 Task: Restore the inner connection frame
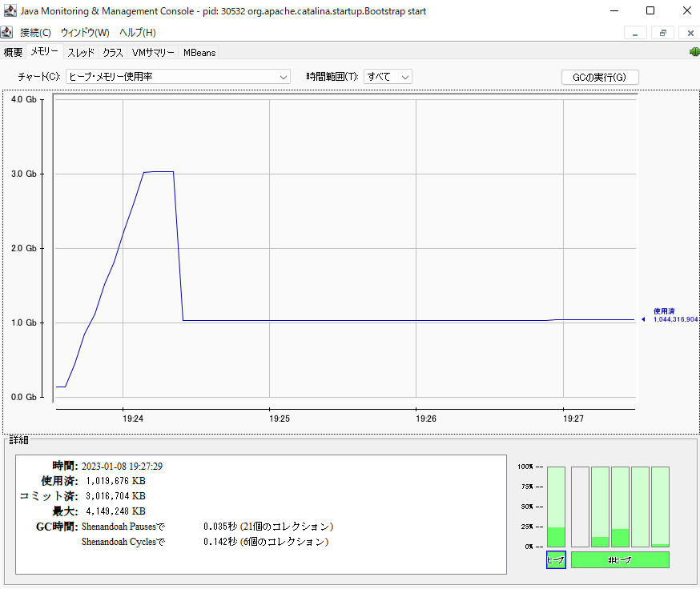point(662,33)
